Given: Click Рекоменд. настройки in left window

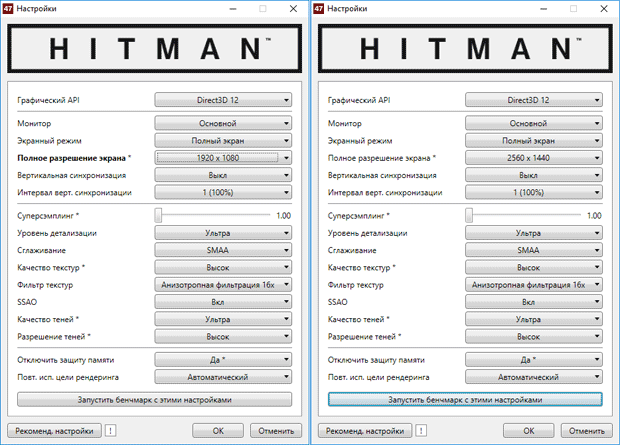Looking at the screenshot, I should pyautogui.click(x=55, y=431).
